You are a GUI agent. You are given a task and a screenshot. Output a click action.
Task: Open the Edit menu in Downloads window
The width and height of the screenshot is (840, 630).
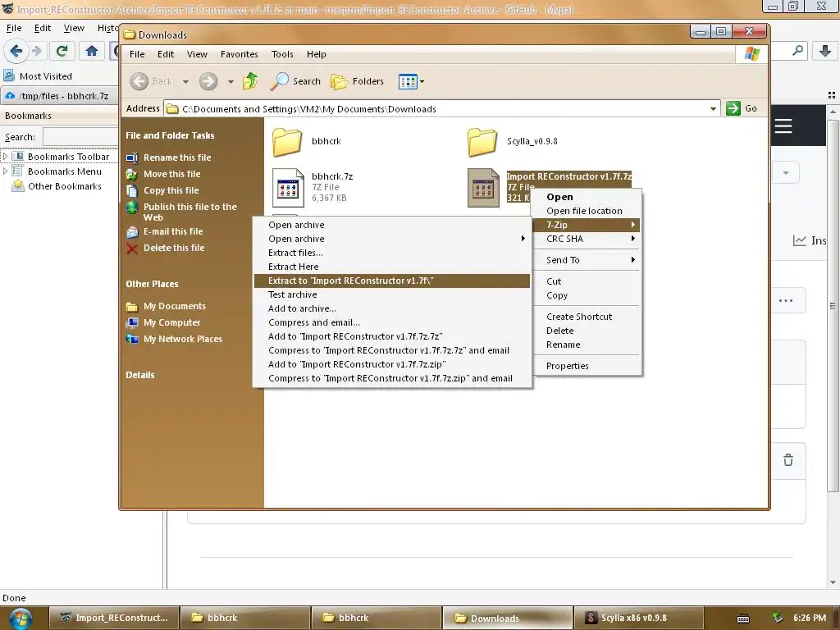(x=166, y=54)
